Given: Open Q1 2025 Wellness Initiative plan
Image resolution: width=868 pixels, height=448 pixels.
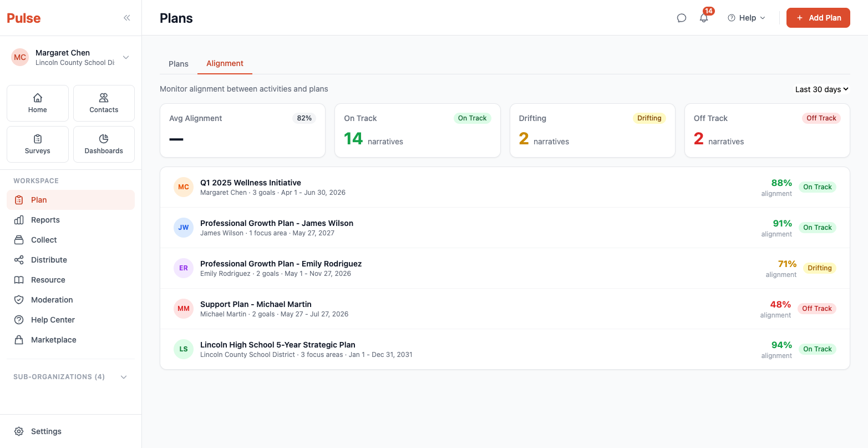Looking at the screenshot, I should click(x=505, y=187).
